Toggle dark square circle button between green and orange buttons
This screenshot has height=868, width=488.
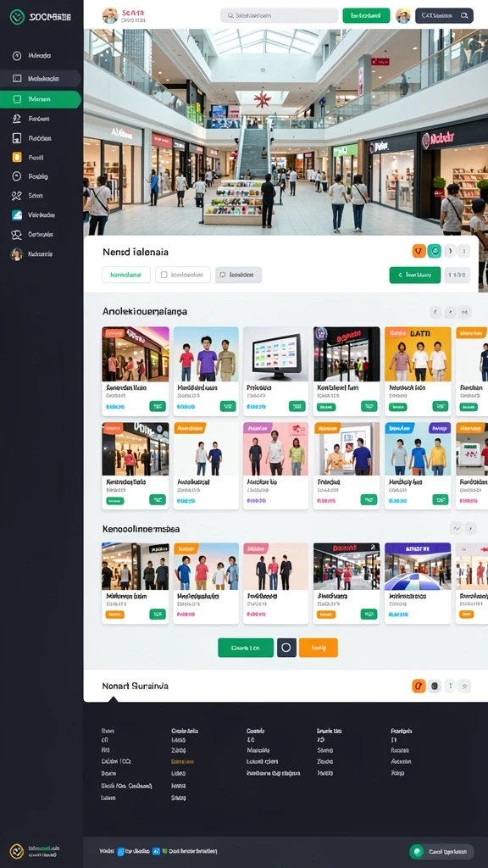click(x=286, y=648)
